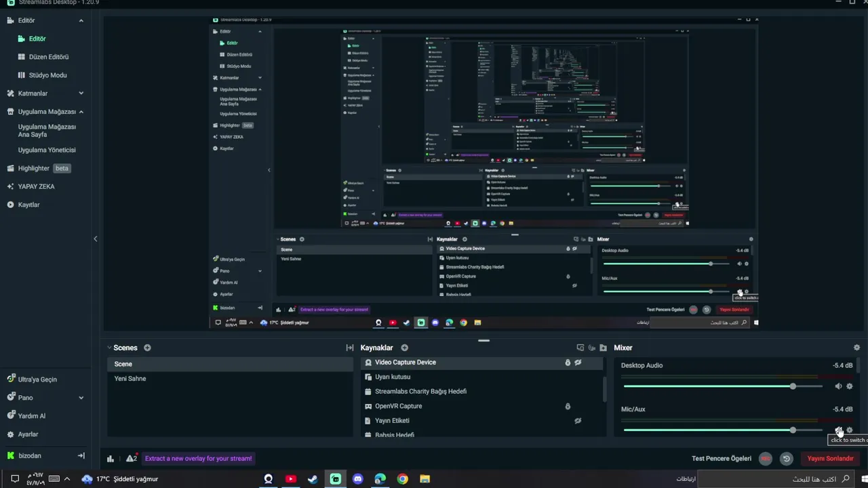Screen dimensions: 868x488
Task: Open the Editör item in the sidebar
Action: (x=37, y=39)
